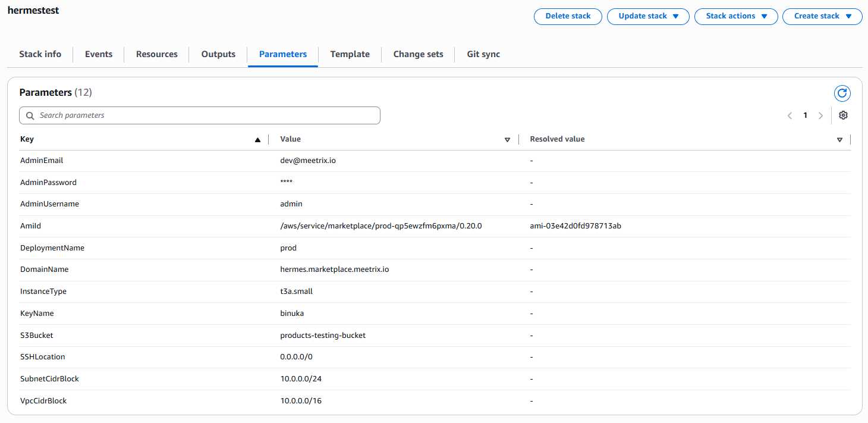Select the value 0.0.0.0/0
Image resolution: width=868 pixels, height=423 pixels.
tap(296, 357)
